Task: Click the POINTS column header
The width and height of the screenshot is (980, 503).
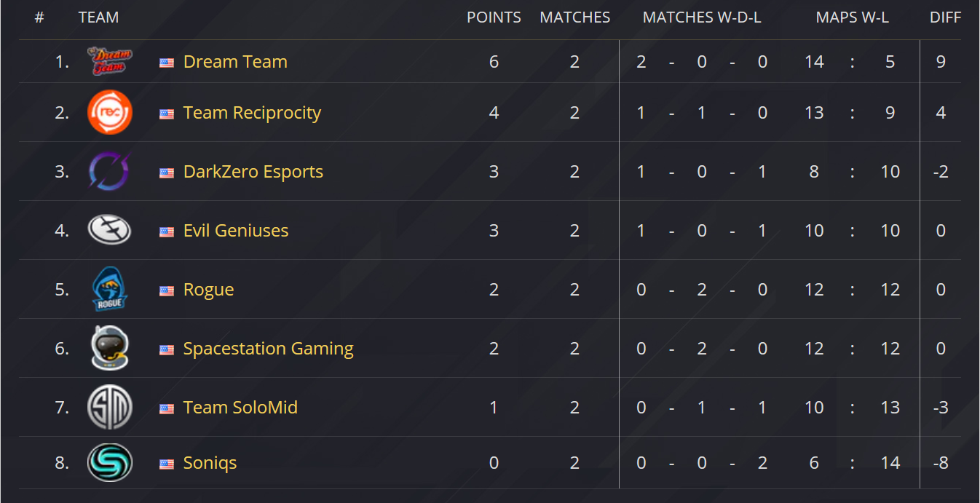Action: 494,17
